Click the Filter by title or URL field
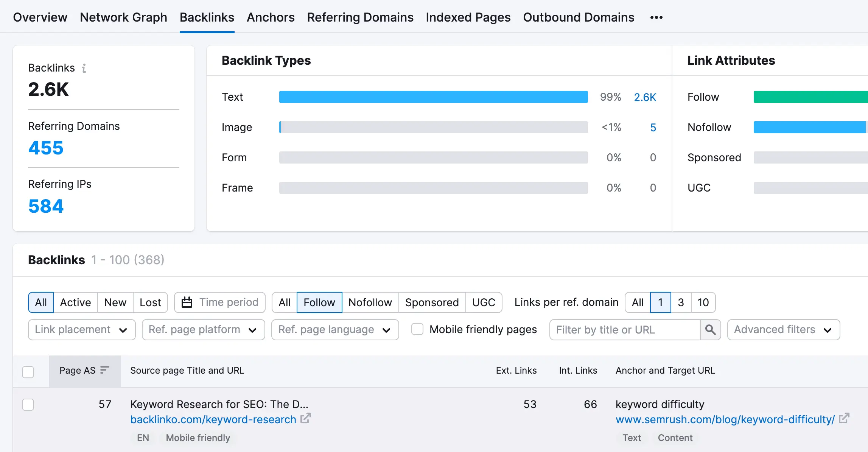868x452 pixels. (x=624, y=330)
